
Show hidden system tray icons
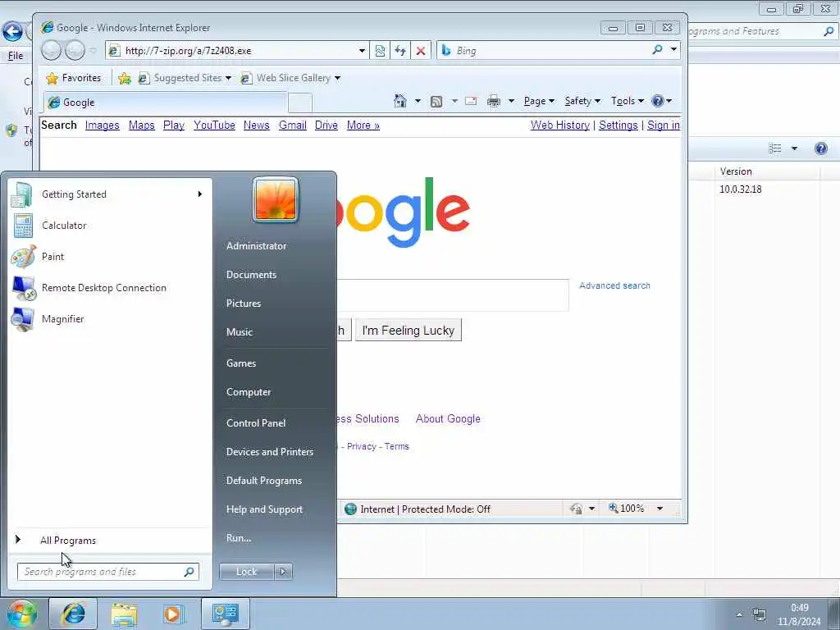coord(739,614)
